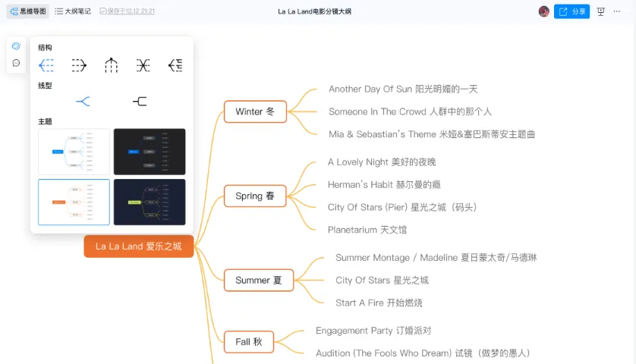Viewport: 636px width, 364px height.
Task: Select Someone In The Crowd 人群中的那个人 node
Action: 410,111
